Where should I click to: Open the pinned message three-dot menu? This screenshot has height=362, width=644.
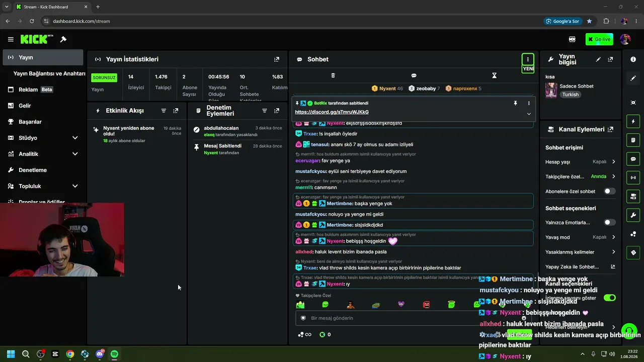(529, 103)
